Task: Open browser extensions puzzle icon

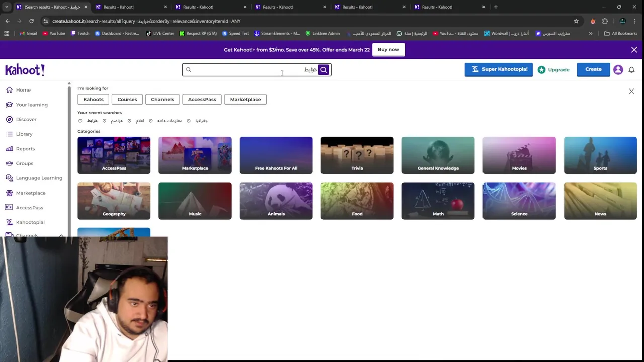Action: 605,21
